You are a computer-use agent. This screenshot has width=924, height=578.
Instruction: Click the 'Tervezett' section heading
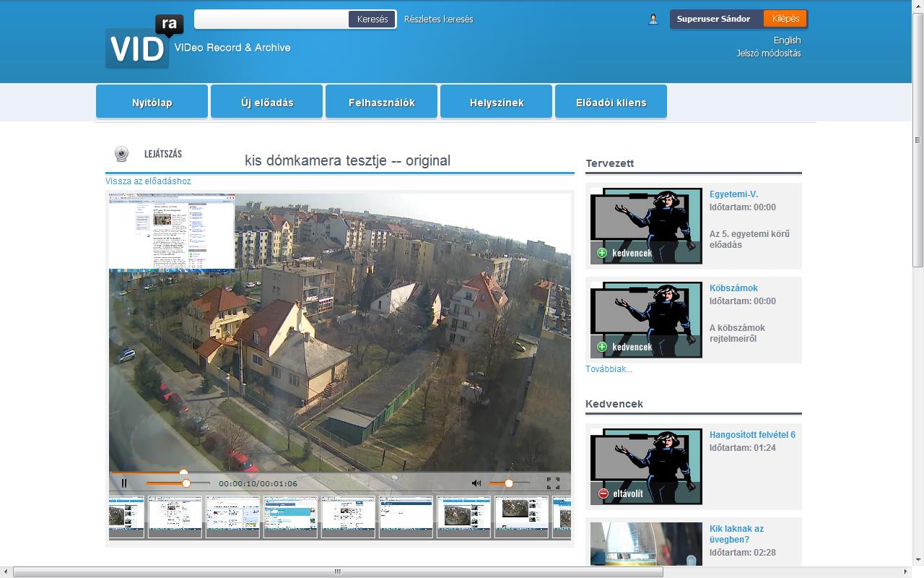coord(610,163)
